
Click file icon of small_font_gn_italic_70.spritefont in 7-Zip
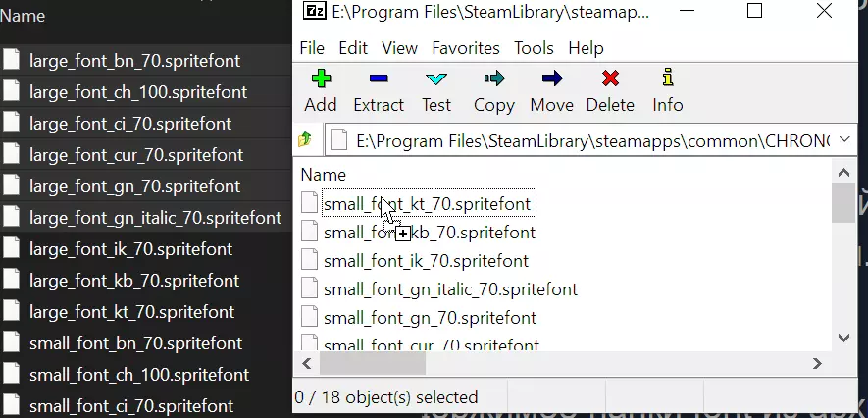310,287
